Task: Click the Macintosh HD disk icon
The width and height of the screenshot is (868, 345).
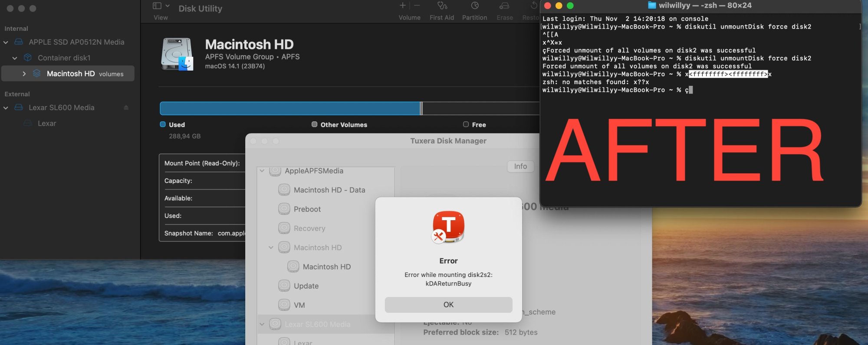Action: click(x=177, y=54)
